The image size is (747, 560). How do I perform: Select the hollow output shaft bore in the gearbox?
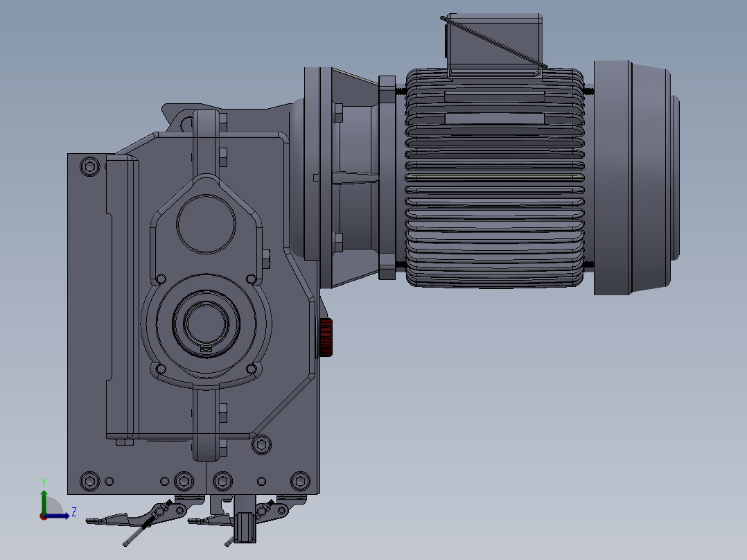pyautogui.click(x=205, y=323)
